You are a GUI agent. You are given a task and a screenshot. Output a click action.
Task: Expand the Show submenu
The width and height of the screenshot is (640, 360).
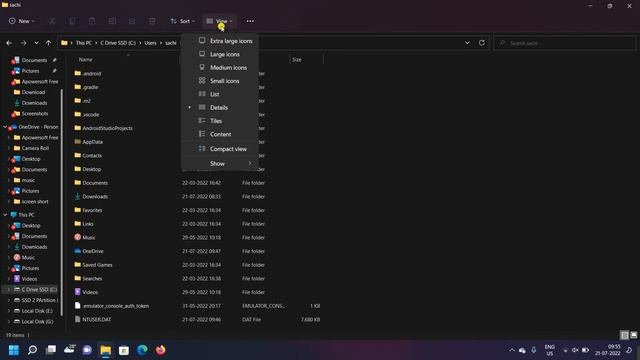pos(220,164)
